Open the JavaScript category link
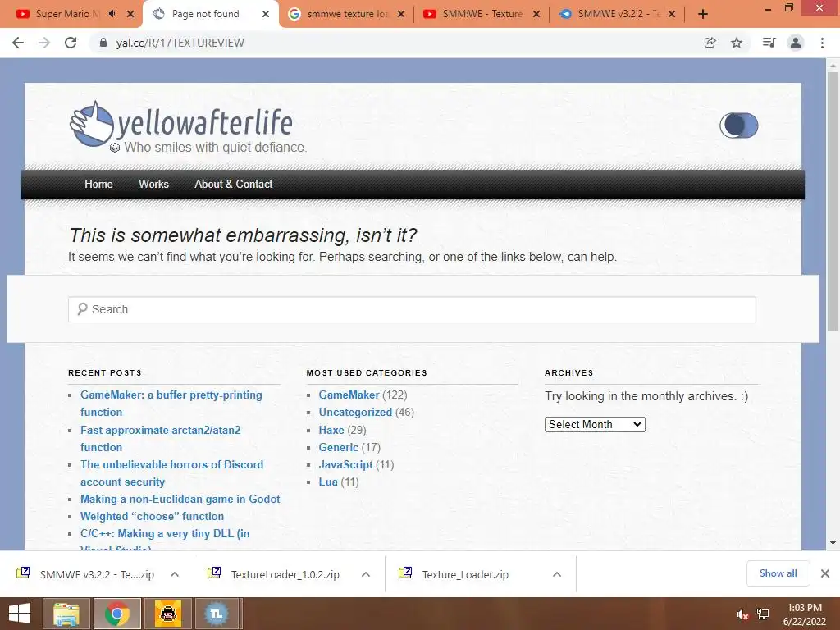The width and height of the screenshot is (840, 630). (x=345, y=464)
